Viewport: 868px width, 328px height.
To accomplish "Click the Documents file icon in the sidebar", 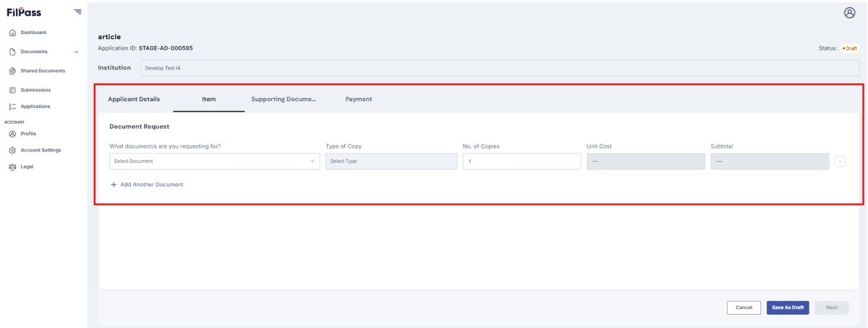I will (12, 51).
